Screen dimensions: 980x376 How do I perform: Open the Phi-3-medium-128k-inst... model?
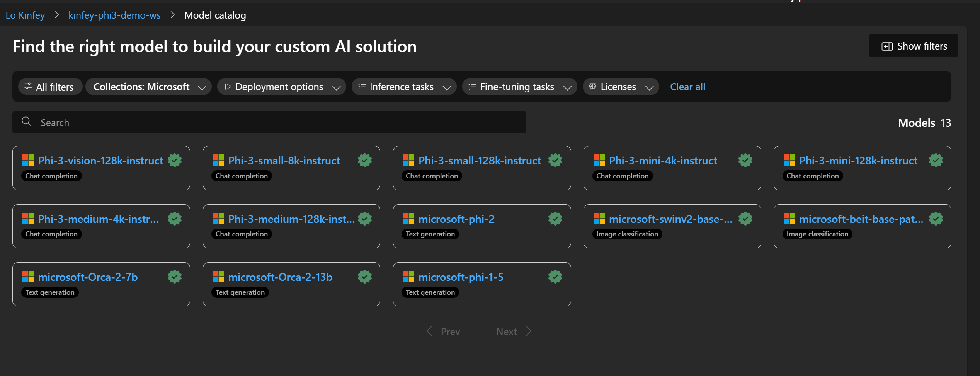coord(291,219)
